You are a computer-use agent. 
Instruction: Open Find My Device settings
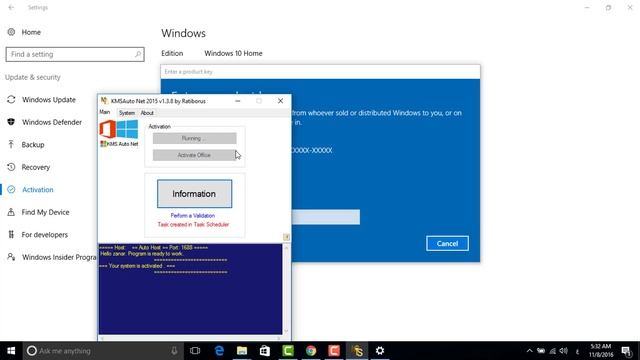pos(45,212)
